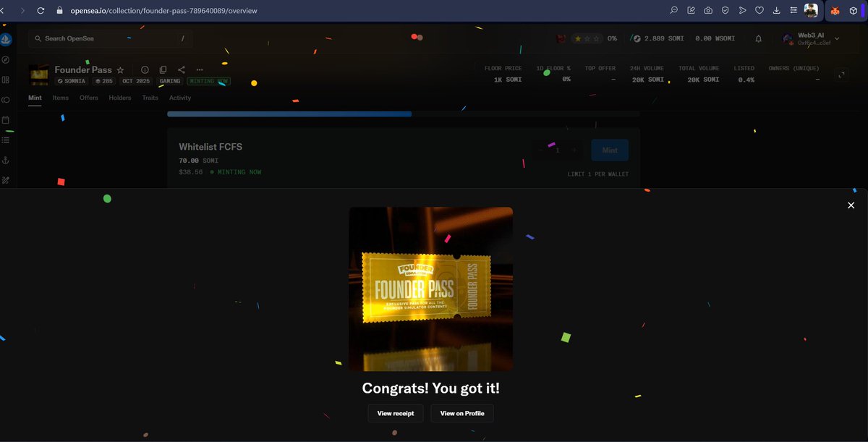Viewport: 868px width, 442px height.
Task: Reload the browser page
Action: [x=41, y=10]
